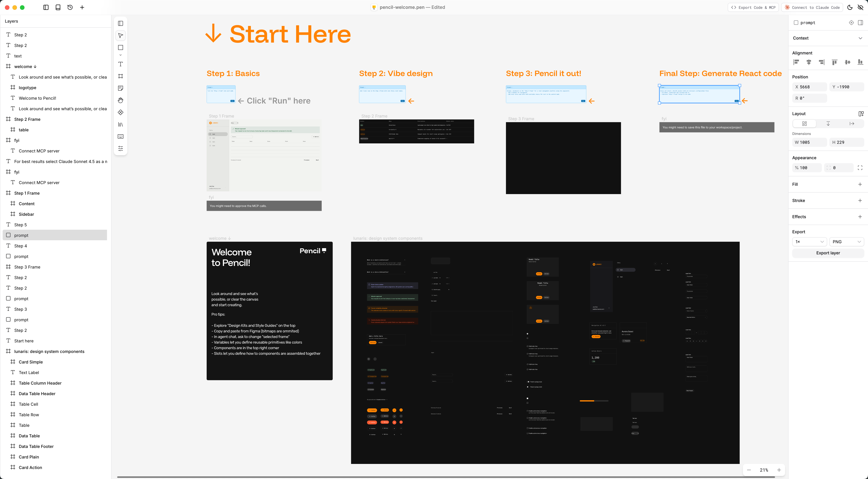
Task: Click Export Code & MCP button
Action: (753, 7)
